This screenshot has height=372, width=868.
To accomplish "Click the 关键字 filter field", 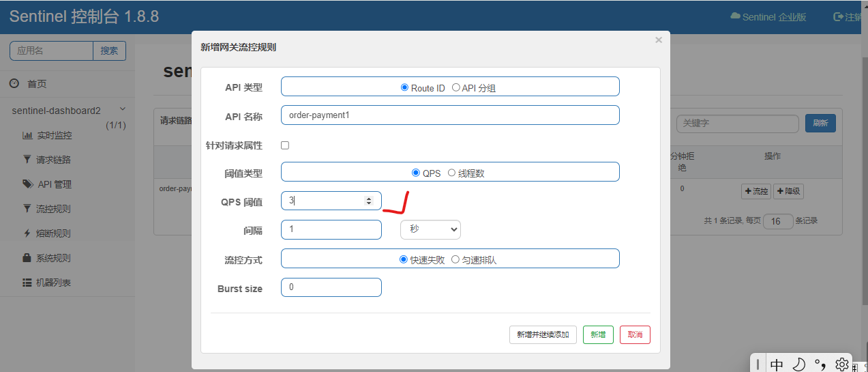I will 737,124.
